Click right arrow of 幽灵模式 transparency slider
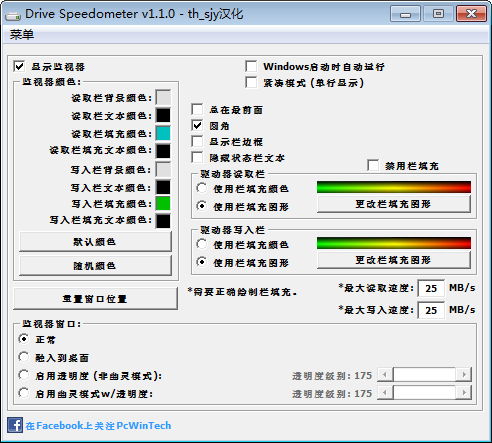The width and height of the screenshot is (492, 443). click(x=464, y=393)
